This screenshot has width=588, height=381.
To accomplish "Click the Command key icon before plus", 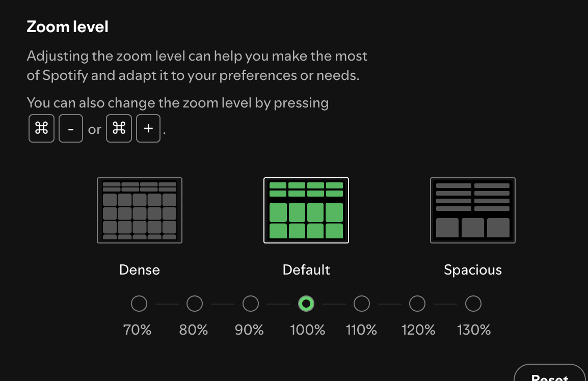I will pyautogui.click(x=119, y=129).
